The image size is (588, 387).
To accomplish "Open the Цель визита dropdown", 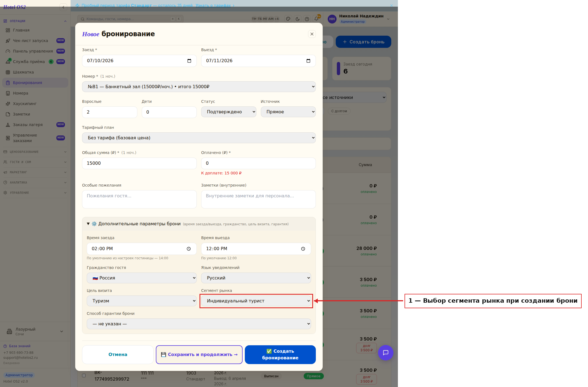I will click(141, 301).
